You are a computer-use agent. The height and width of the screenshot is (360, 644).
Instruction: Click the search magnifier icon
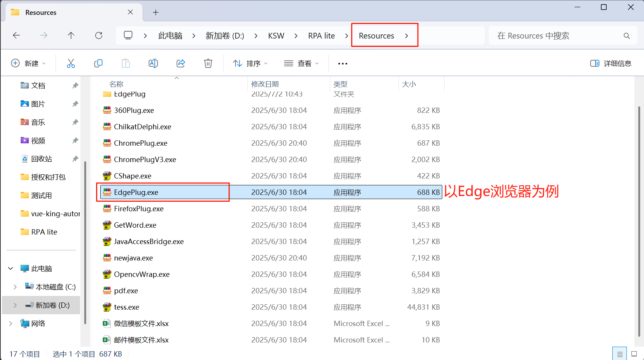tap(627, 36)
